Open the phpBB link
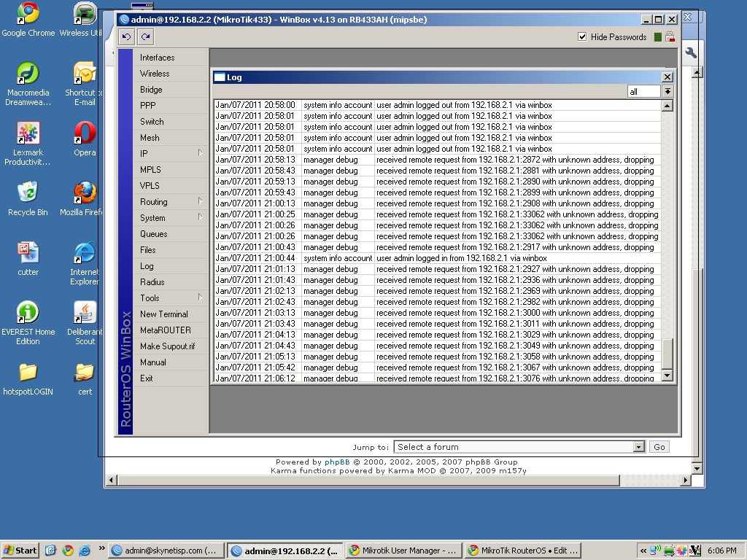The width and height of the screenshot is (747, 560). pos(337,462)
